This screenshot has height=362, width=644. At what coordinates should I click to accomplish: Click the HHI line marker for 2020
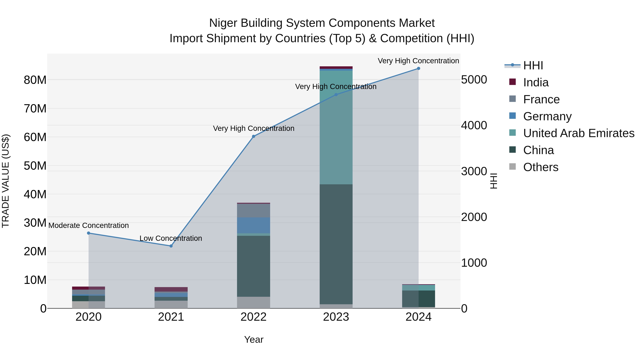click(89, 233)
